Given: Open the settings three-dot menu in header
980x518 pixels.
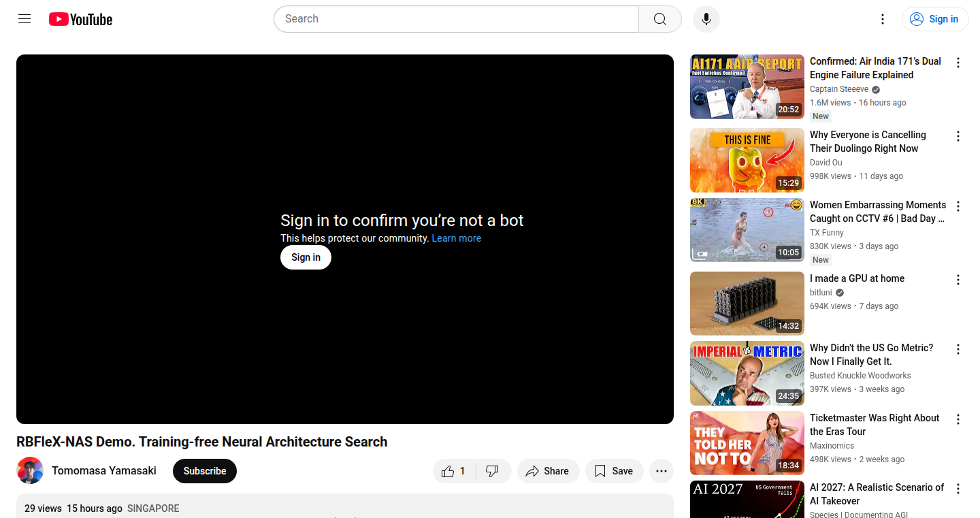Looking at the screenshot, I should click(x=883, y=19).
